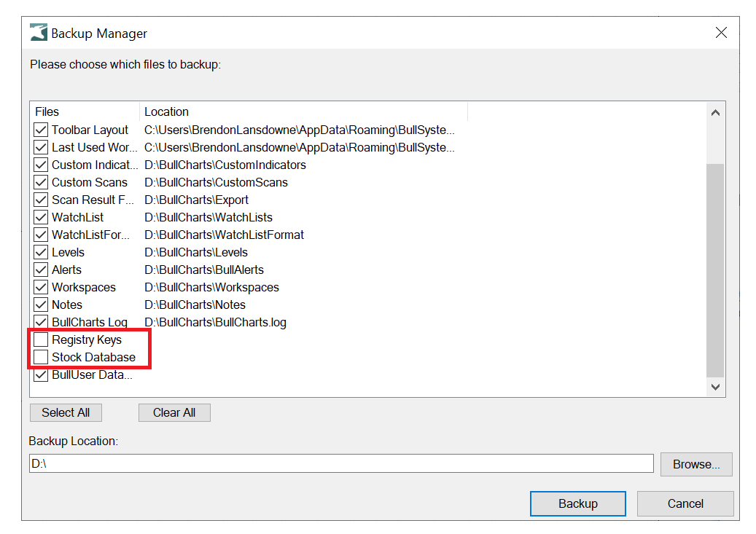Click the Files column header
Screen dimensions: 756x534
[85, 111]
